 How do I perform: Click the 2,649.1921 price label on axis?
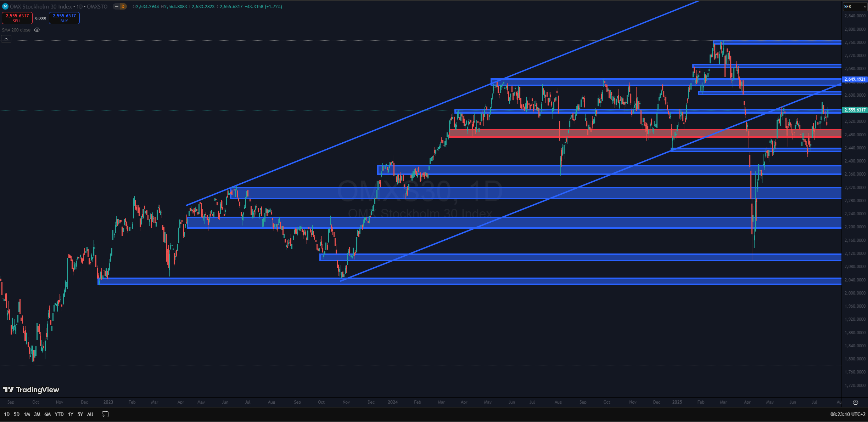855,79
